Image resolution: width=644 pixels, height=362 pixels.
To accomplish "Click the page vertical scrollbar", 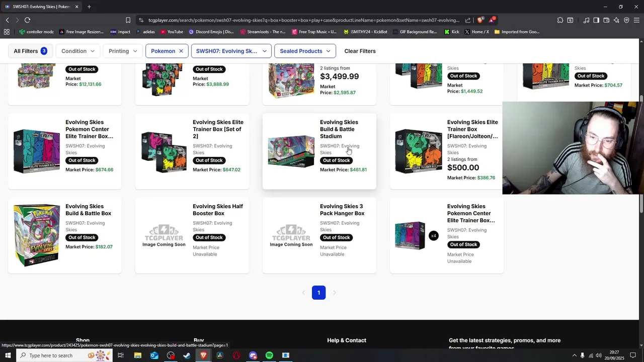I will pos(641,153).
